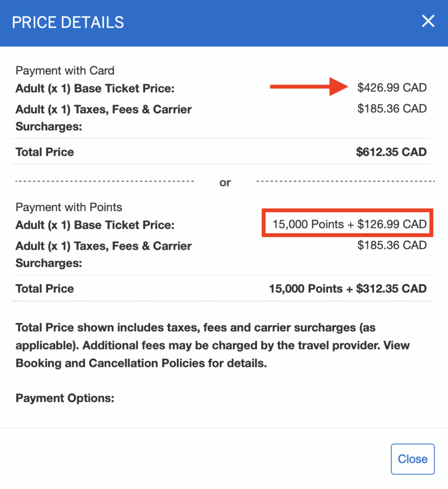This screenshot has height=489, width=448.
Task: Click the card payment taxes amount $185.35 CAD
Action: [x=392, y=108]
